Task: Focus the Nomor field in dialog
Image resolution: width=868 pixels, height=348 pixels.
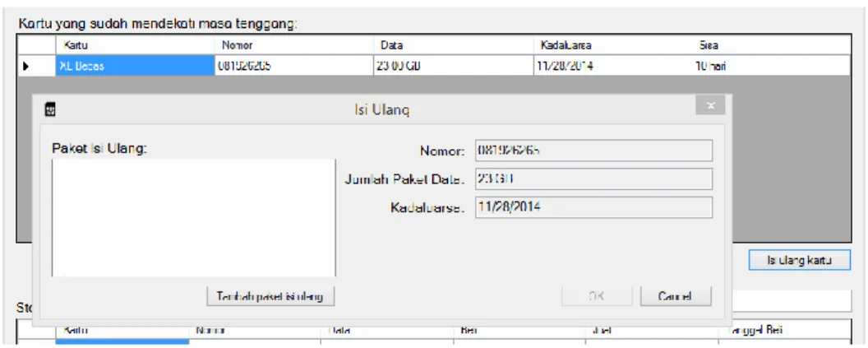Action: tap(594, 151)
